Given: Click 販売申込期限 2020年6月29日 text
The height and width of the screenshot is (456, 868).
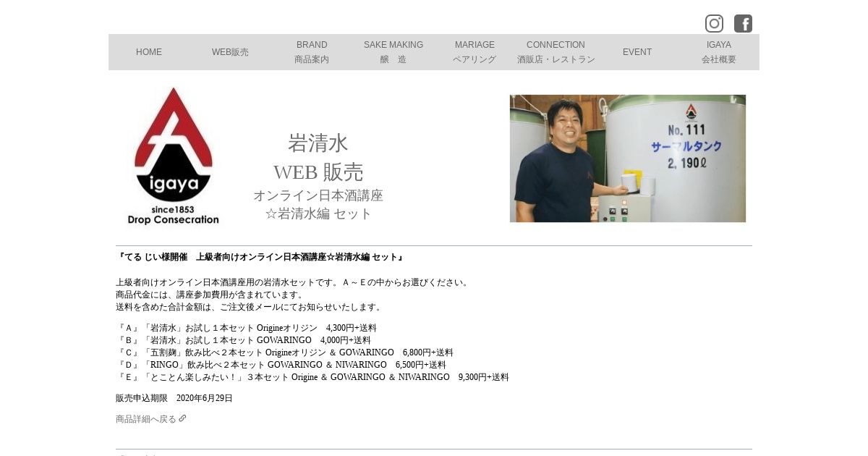Looking at the screenshot, I should (x=174, y=398).
